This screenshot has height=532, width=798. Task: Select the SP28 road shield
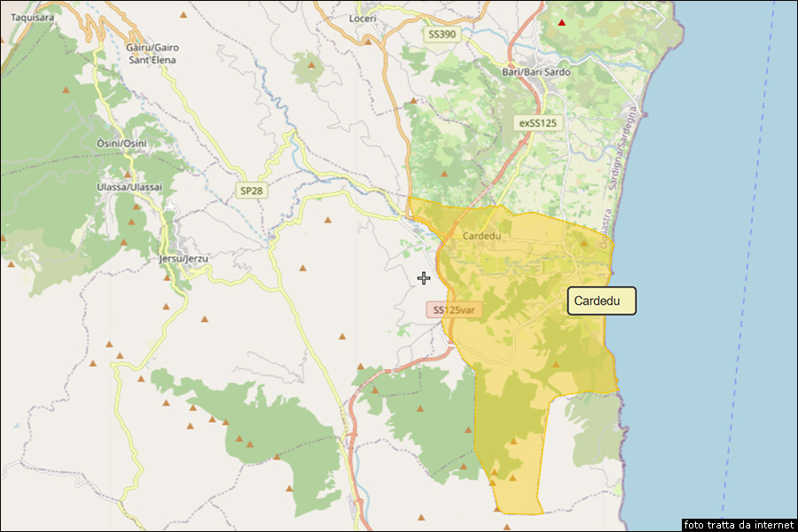point(251,191)
